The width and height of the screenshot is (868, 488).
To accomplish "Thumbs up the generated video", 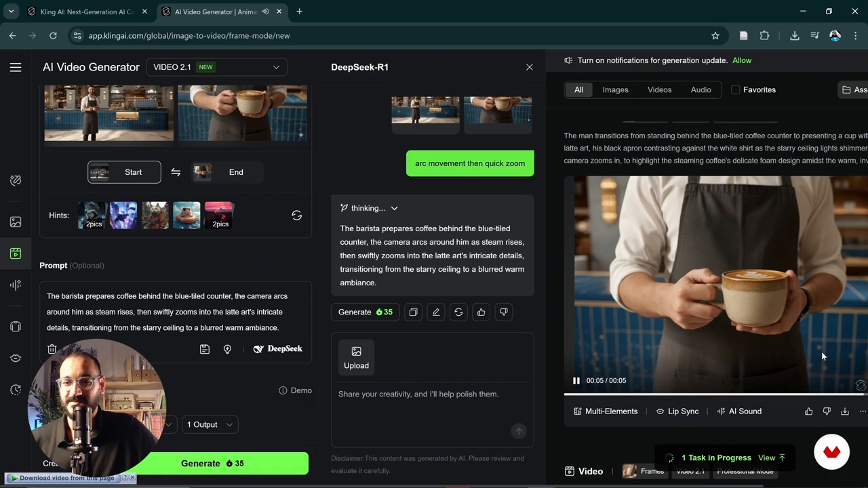I will coord(808,411).
